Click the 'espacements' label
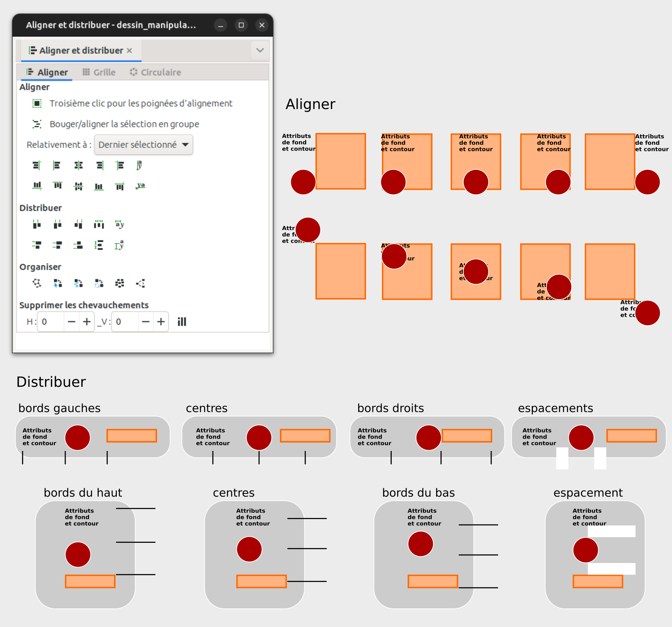Image resolution: width=672 pixels, height=627 pixels. pyautogui.click(x=556, y=408)
